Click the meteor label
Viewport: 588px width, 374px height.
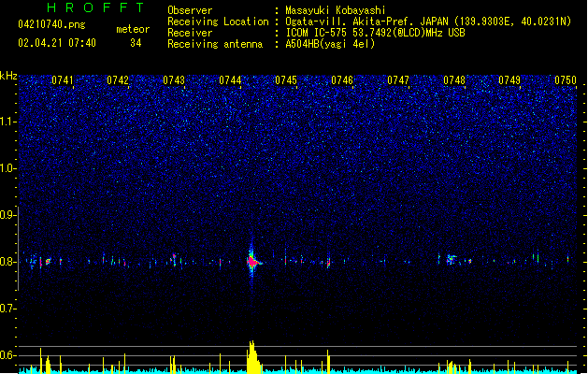(133, 29)
